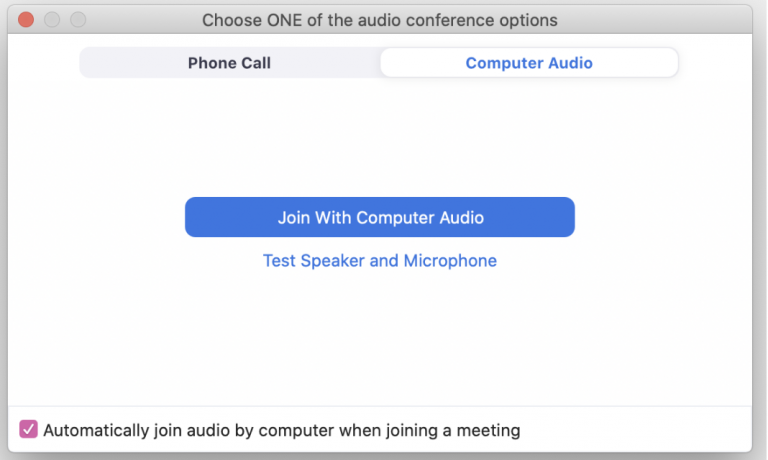This screenshot has height=460, width=768.
Task: Disable auto-join audio when joining a meeting
Action: pos(28,429)
